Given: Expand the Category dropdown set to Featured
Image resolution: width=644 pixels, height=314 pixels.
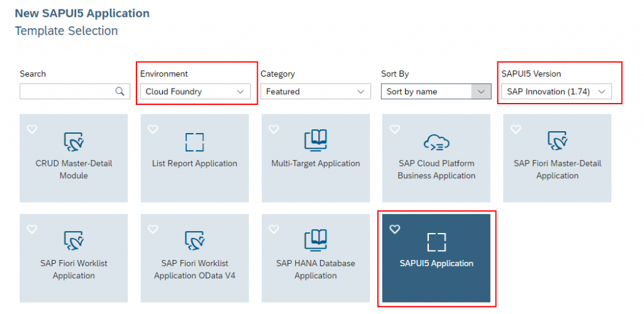Looking at the screenshot, I should pyautogui.click(x=316, y=92).
